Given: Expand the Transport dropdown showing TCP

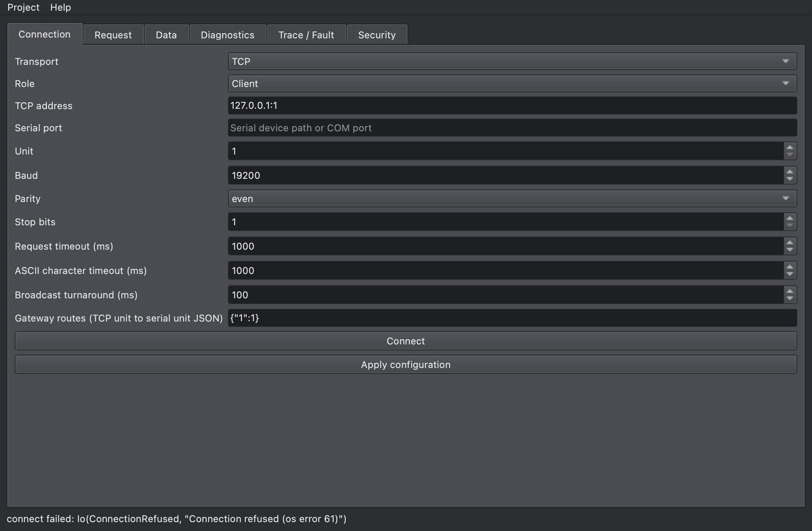Looking at the screenshot, I should (x=512, y=61).
